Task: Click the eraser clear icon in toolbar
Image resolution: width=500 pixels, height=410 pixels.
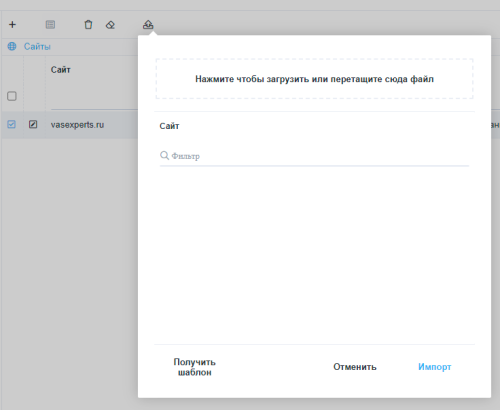Action: pyautogui.click(x=110, y=25)
